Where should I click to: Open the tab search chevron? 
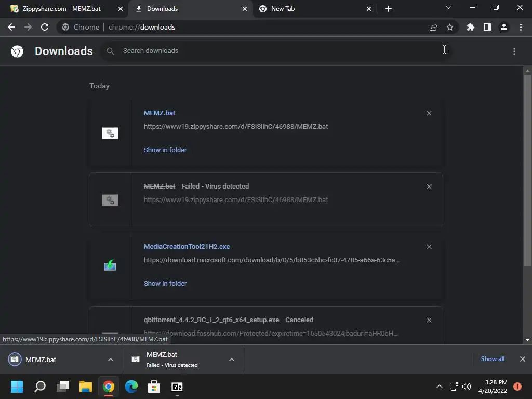tap(448, 7)
